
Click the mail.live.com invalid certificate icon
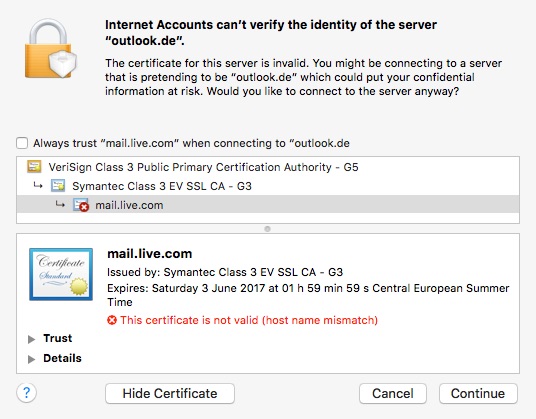(81, 205)
